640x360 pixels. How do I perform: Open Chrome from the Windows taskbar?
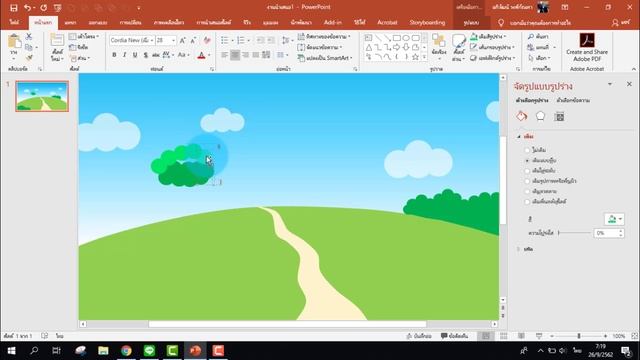pos(126,351)
